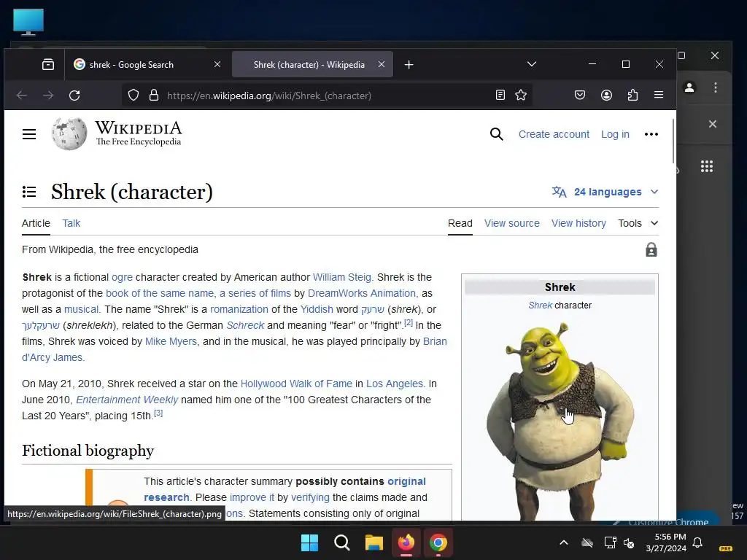Open the Shrek character infobox image
Screen dimensions: 747x560
560,421
